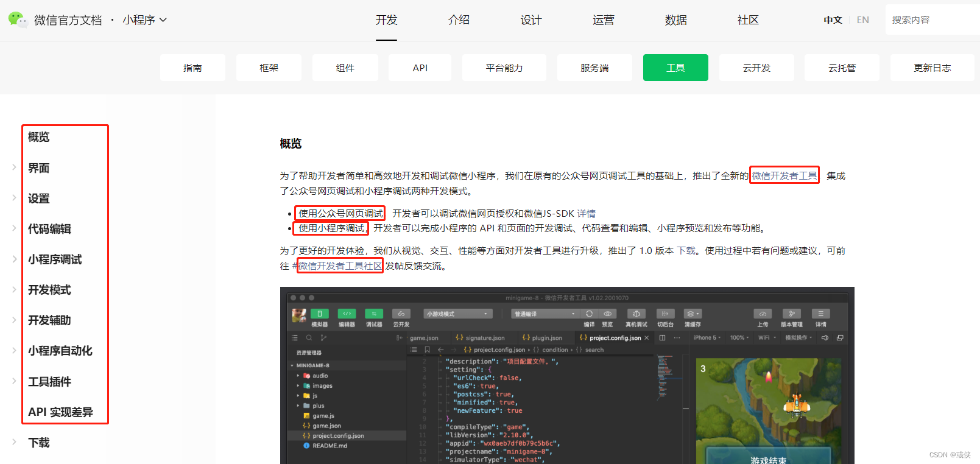This screenshot has width=980, height=464.
Task: Open 下载 in the sidebar
Action: coord(39,443)
